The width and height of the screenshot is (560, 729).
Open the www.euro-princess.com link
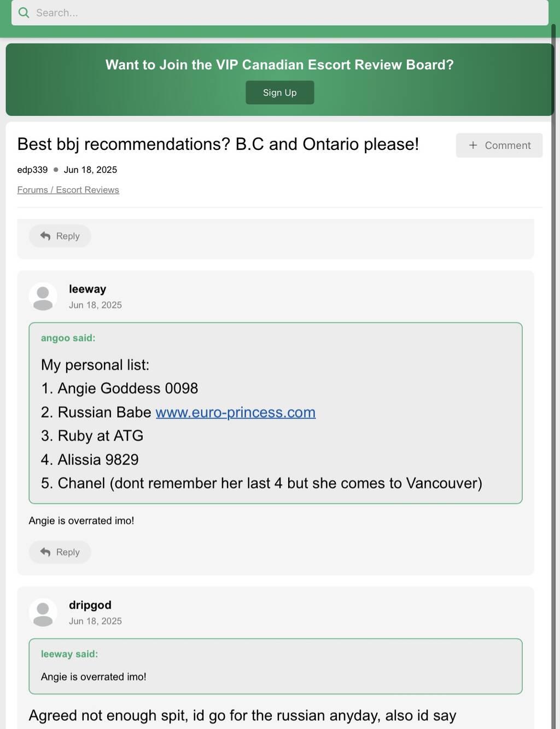235,412
